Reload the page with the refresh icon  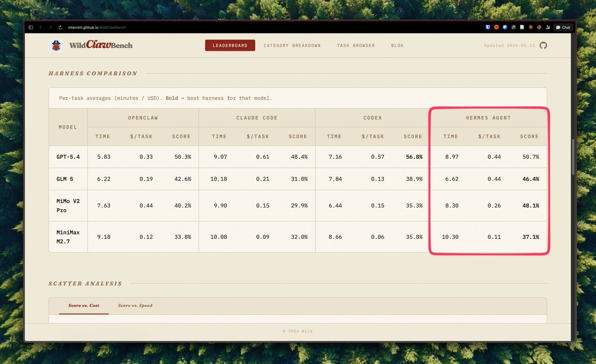[x=60, y=27]
